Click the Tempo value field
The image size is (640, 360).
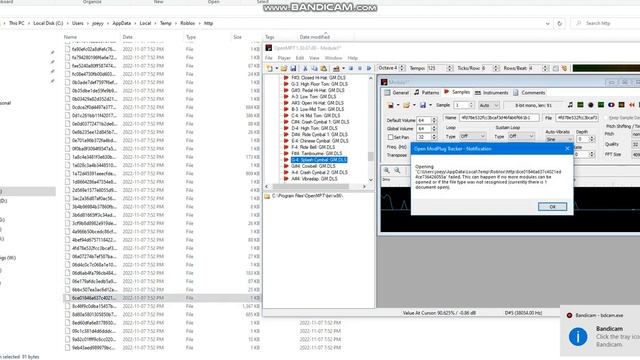coord(436,68)
